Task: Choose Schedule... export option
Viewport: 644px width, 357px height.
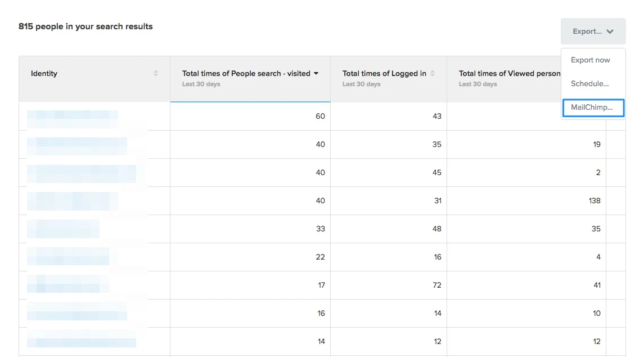Action: [x=589, y=84]
